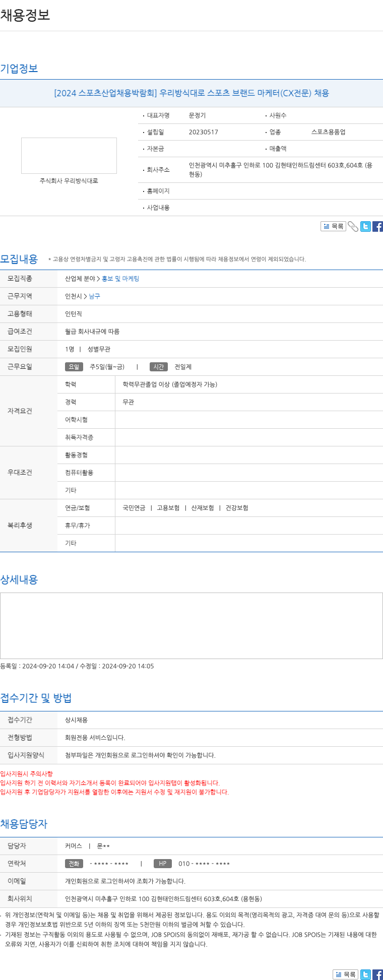Select the representative name 문정기
The image size is (383, 980).
pyautogui.click(x=198, y=115)
